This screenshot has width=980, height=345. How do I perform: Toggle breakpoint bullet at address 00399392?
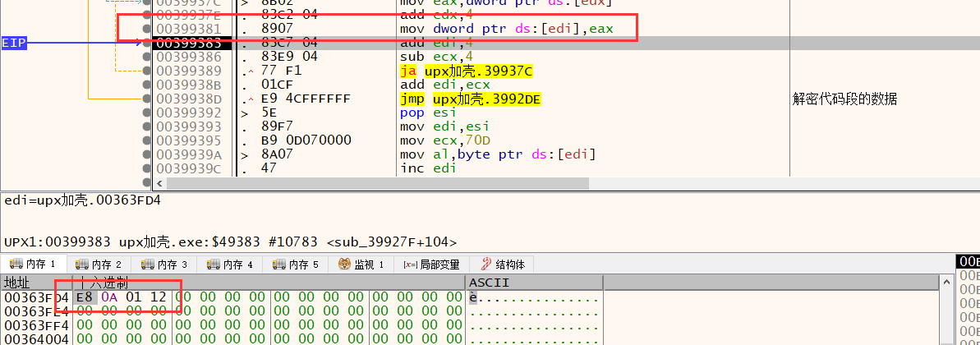pyautogui.click(x=147, y=113)
